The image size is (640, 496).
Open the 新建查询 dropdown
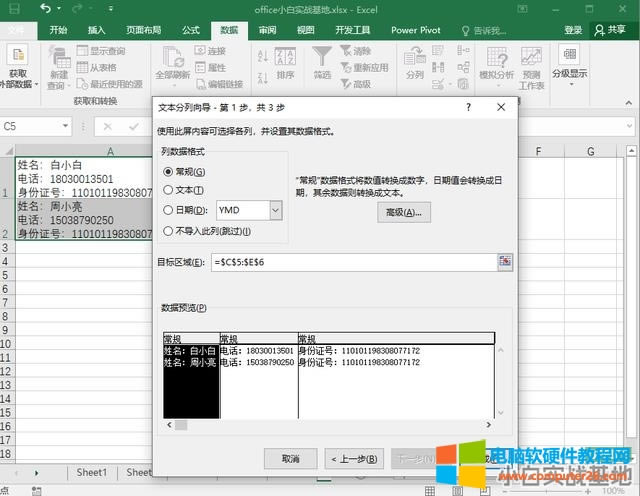59,68
